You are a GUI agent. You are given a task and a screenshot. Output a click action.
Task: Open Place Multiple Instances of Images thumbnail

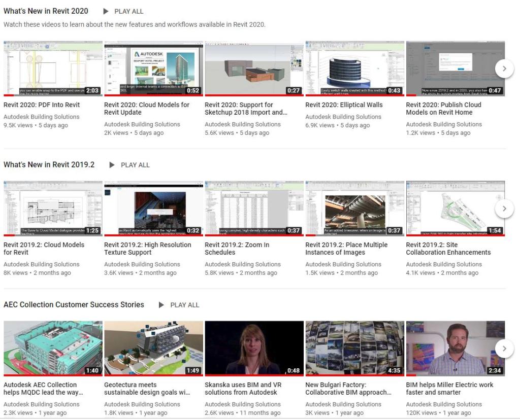tap(355, 208)
